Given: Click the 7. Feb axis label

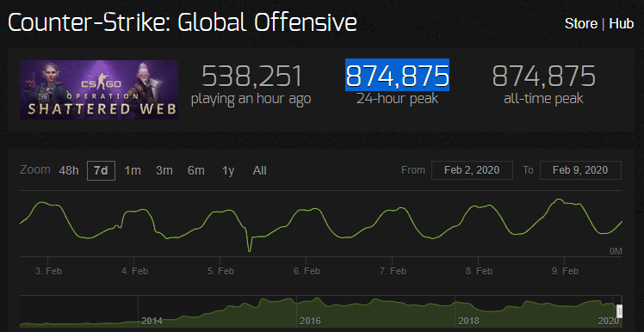Looking at the screenshot, I should point(393,271).
